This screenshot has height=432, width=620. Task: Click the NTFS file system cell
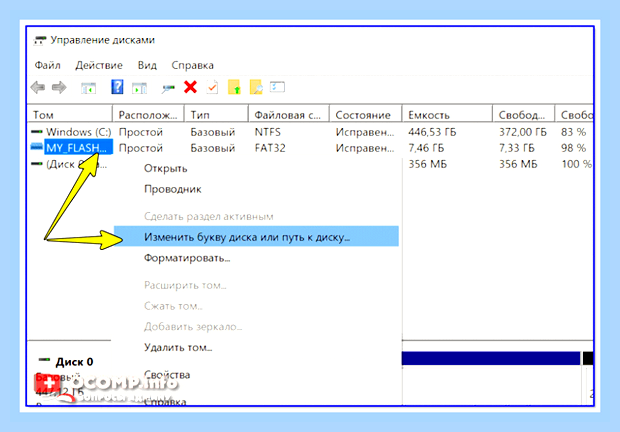[x=268, y=132]
